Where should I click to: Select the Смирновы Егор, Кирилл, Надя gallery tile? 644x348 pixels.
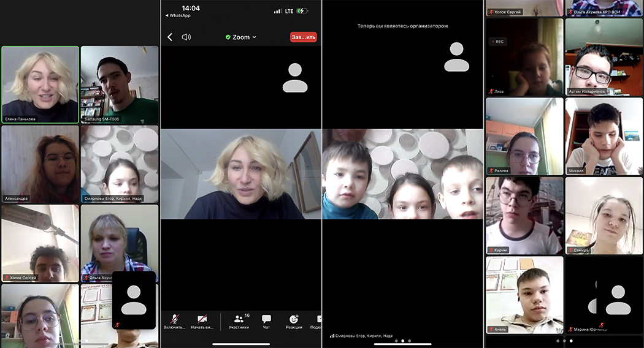coord(120,164)
